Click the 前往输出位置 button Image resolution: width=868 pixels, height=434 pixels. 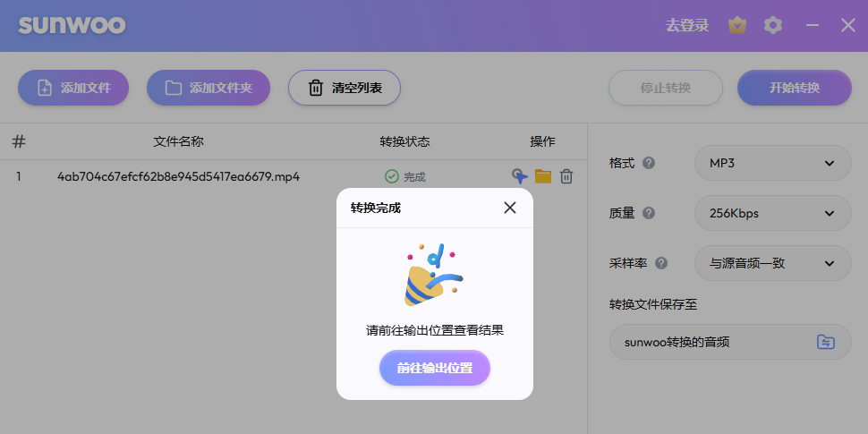point(435,368)
